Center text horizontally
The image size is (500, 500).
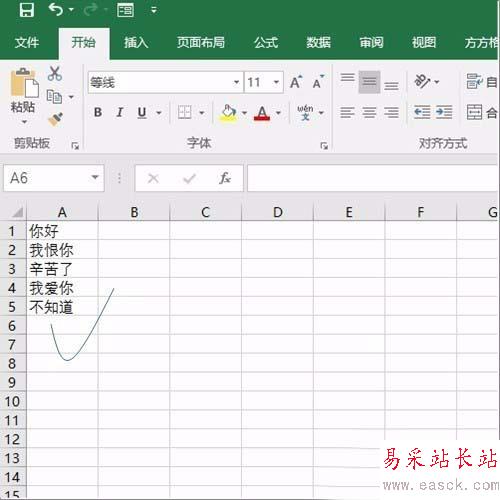[369, 113]
